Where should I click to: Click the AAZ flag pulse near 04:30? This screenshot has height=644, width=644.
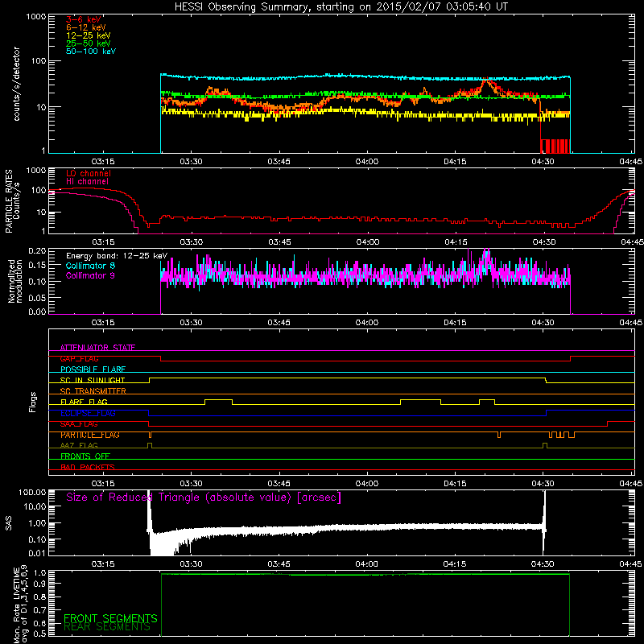click(545, 445)
